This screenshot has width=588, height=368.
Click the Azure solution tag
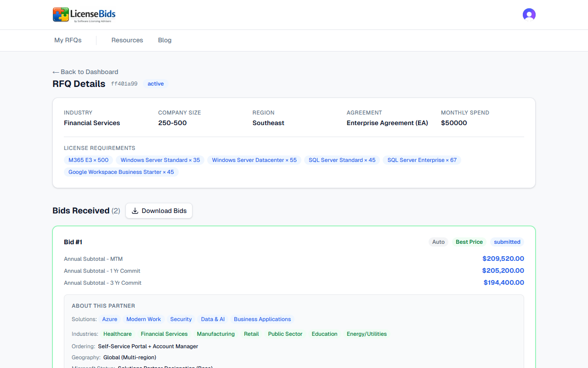pos(110,319)
